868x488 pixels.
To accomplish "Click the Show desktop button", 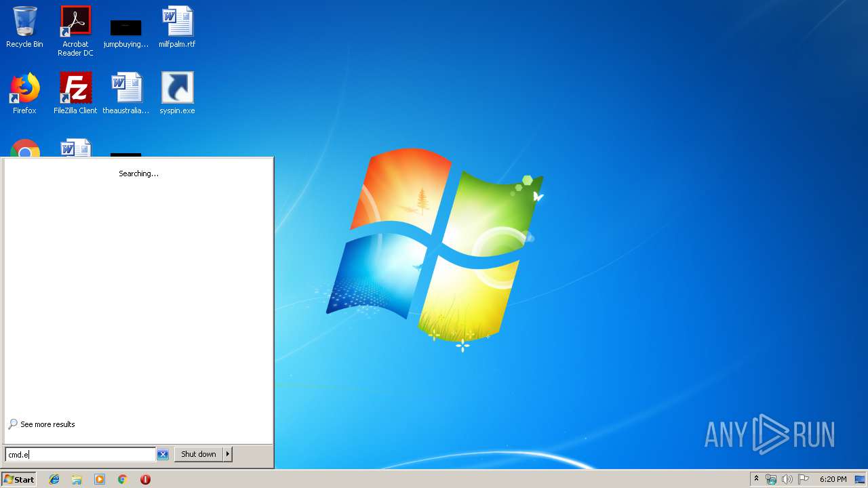I will (860, 479).
